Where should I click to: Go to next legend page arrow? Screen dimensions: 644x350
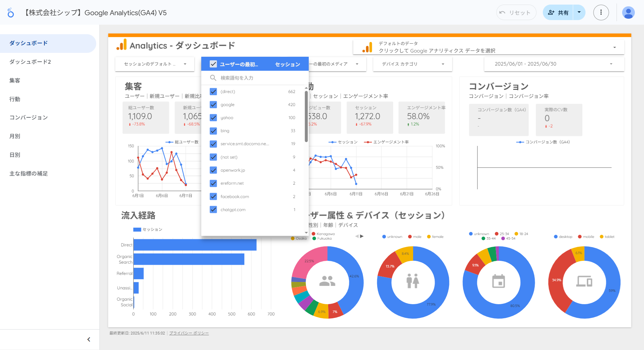pyautogui.click(x=362, y=236)
